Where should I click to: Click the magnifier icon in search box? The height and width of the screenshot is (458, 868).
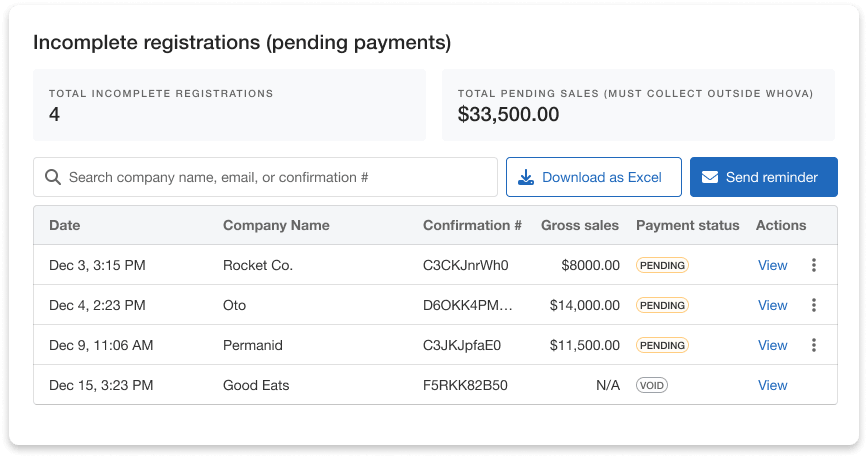(x=54, y=177)
